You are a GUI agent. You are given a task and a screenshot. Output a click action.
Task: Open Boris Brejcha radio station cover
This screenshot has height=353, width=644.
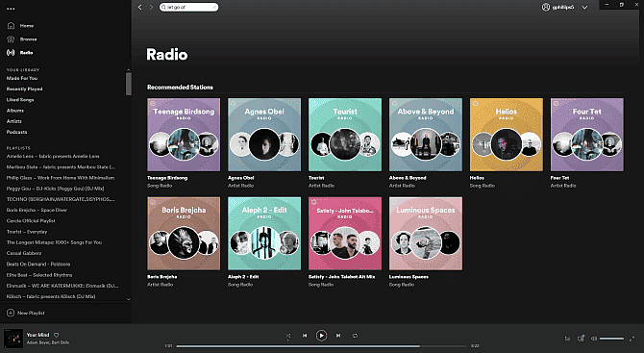[x=184, y=234]
